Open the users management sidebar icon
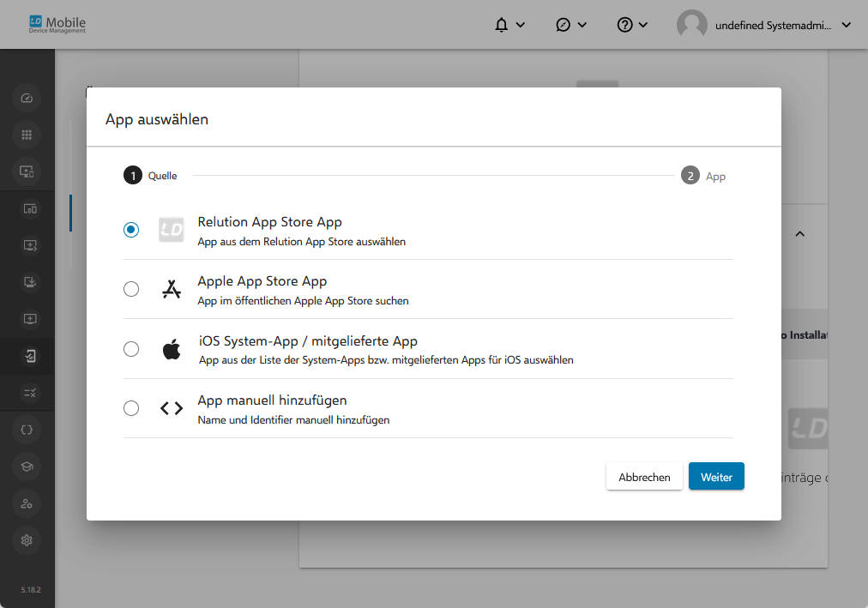This screenshot has width=868, height=608. point(27,504)
